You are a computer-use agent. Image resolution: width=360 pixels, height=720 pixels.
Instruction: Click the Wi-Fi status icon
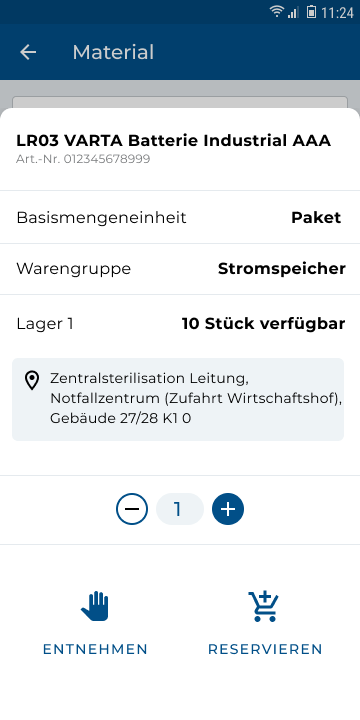coord(276,11)
